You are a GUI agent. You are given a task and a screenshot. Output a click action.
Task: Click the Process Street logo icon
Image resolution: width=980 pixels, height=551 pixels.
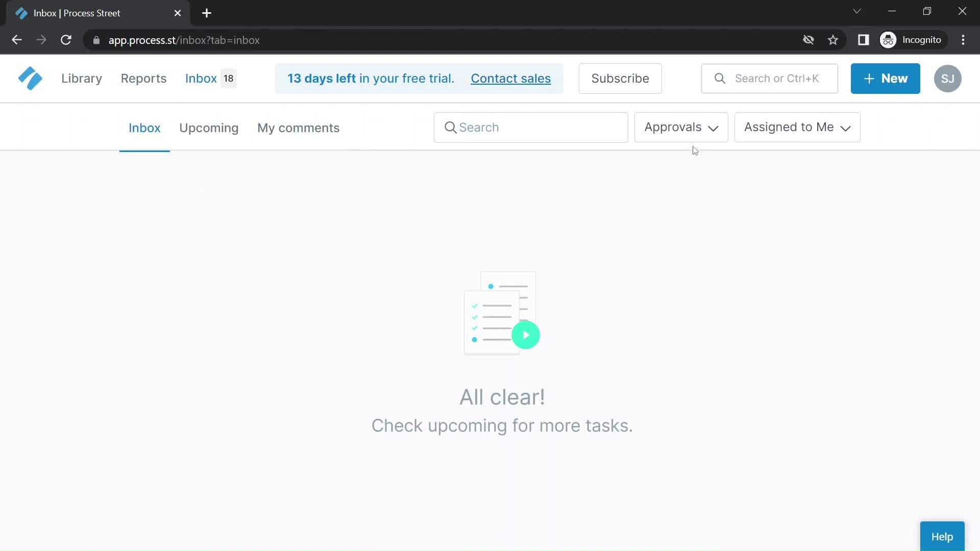click(30, 78)
